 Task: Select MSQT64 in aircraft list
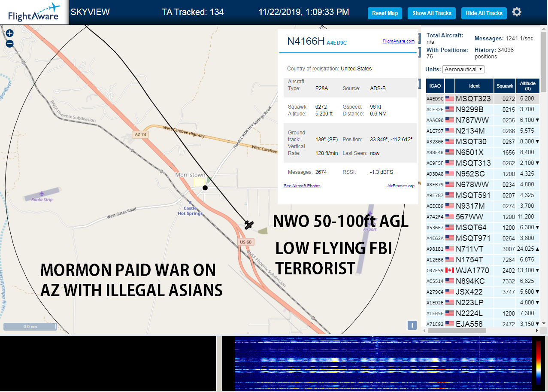tap(483, 228)
